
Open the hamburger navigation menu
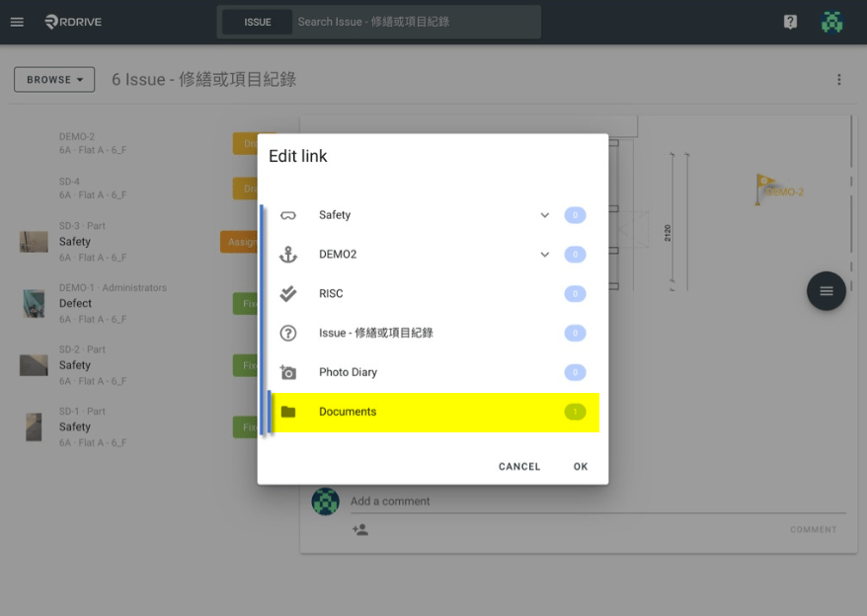(17, 22)
